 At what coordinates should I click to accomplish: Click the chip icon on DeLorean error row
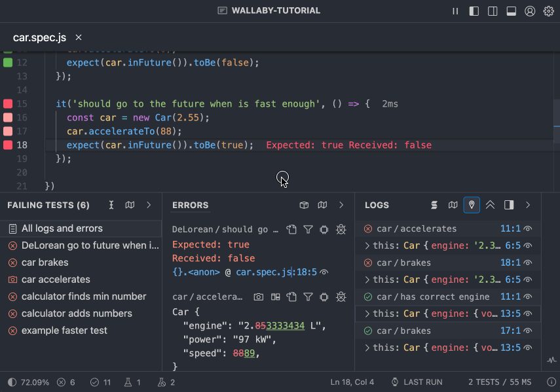324,229
